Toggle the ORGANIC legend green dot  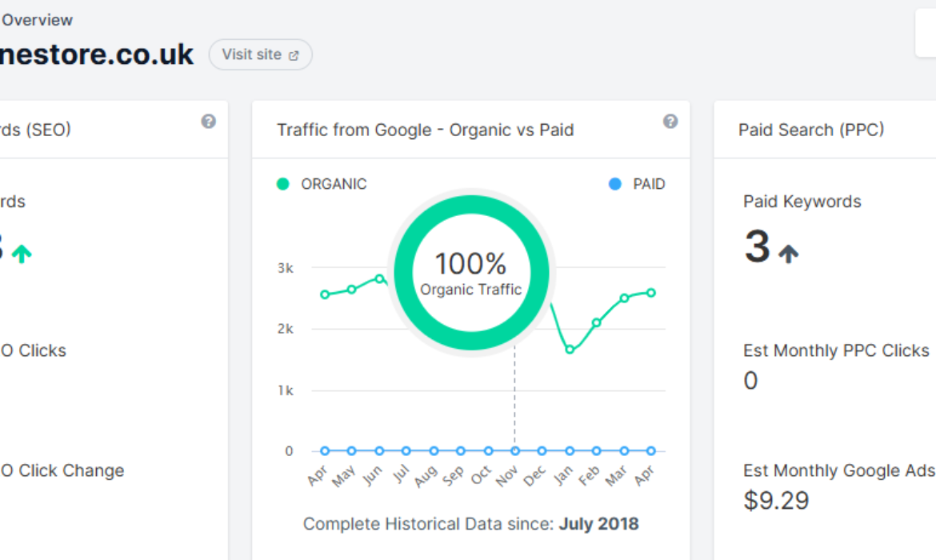click(283, 184)
